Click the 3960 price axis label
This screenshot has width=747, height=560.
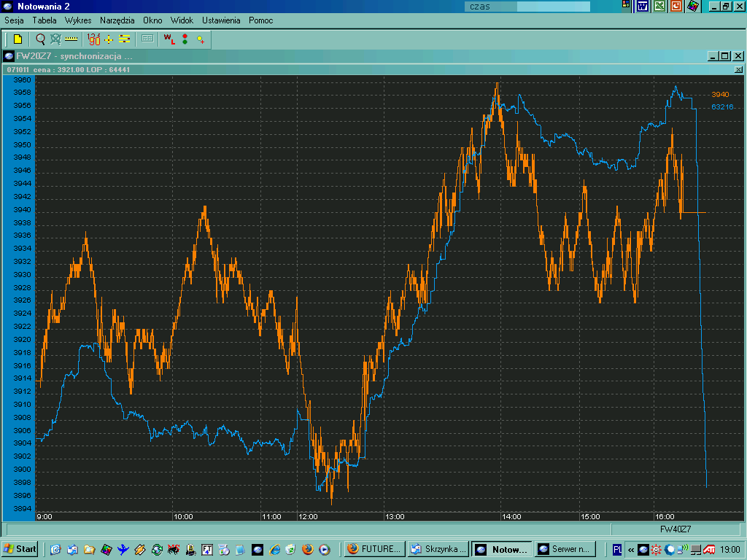coord(23,80)
